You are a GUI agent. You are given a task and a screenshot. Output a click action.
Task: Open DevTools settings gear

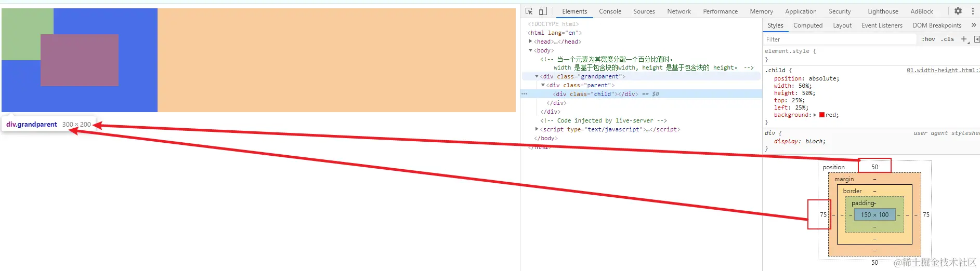pos(958,11)
